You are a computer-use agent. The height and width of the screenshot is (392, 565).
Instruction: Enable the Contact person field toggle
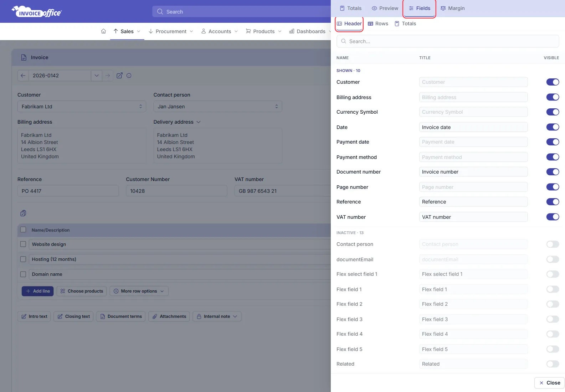(553, 244)
